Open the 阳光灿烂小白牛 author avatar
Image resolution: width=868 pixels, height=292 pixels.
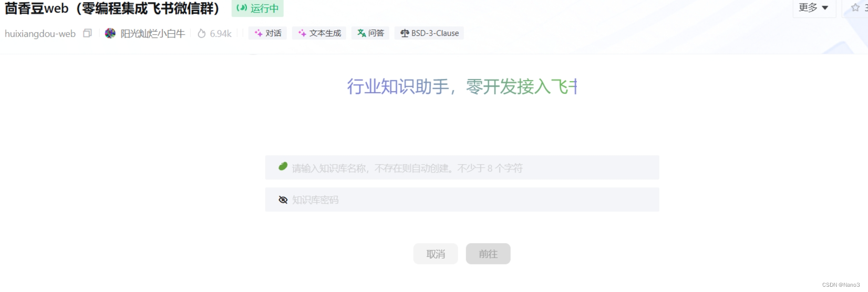[110, 33]
